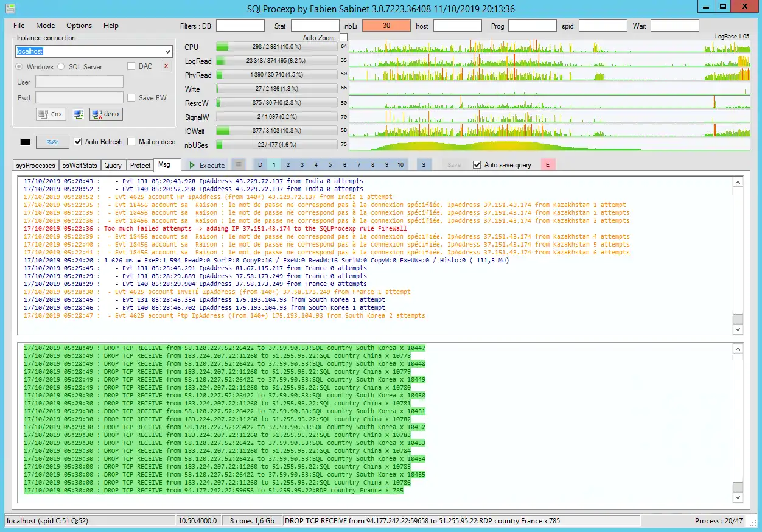Screen dimensions: 762x532
Task: Click the deco disconnect button
Action: (106, 114)
